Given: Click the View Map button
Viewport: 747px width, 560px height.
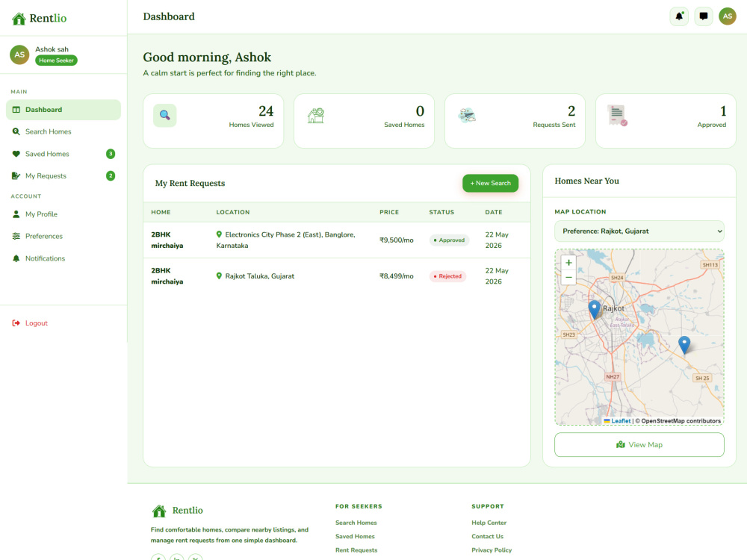Looking at the screenshot, I should 639,445.
